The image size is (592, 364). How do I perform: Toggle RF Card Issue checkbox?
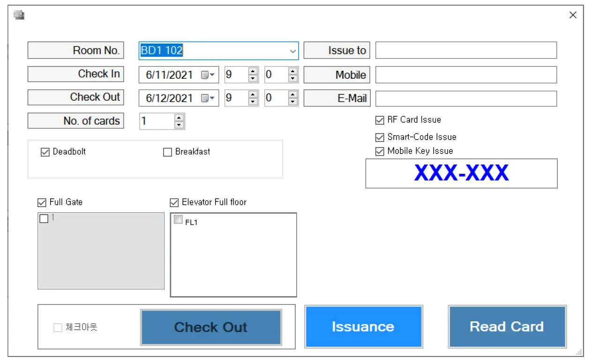tap(380, 120)
